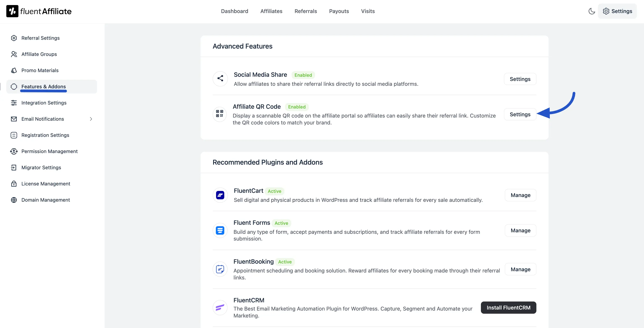Viewport: 644px width, 328px height.
Task: Click the fluentAffiliate logo
Action: click(x=39, y=11)
